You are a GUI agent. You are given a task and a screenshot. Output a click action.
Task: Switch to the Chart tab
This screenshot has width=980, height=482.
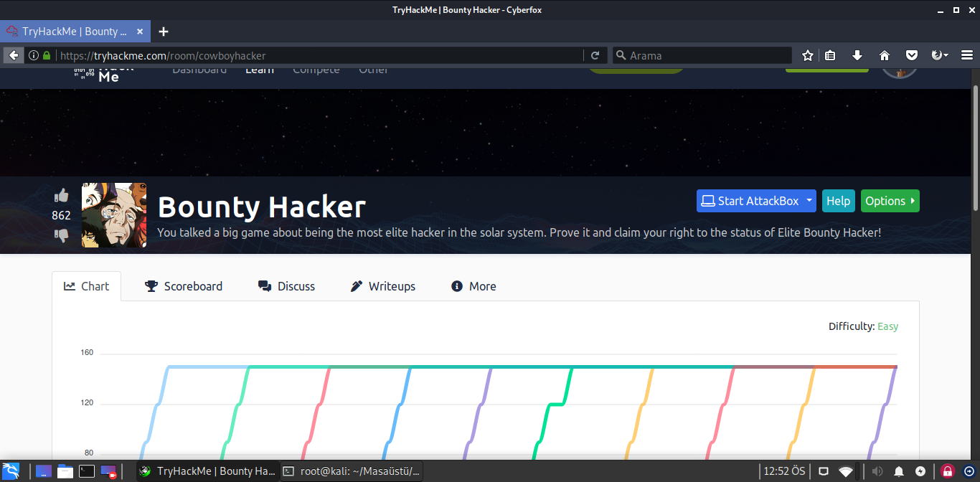[87, 286]
